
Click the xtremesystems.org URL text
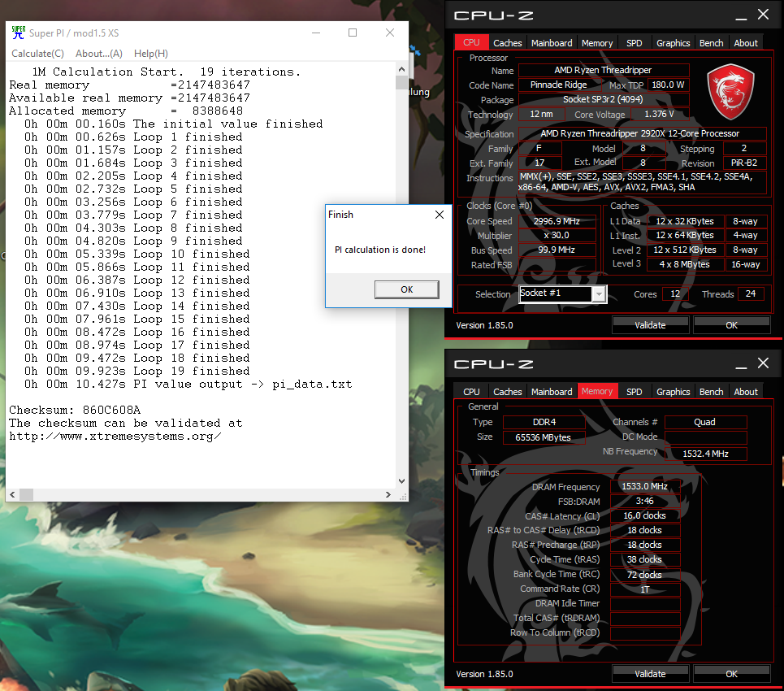click(115, 437)
